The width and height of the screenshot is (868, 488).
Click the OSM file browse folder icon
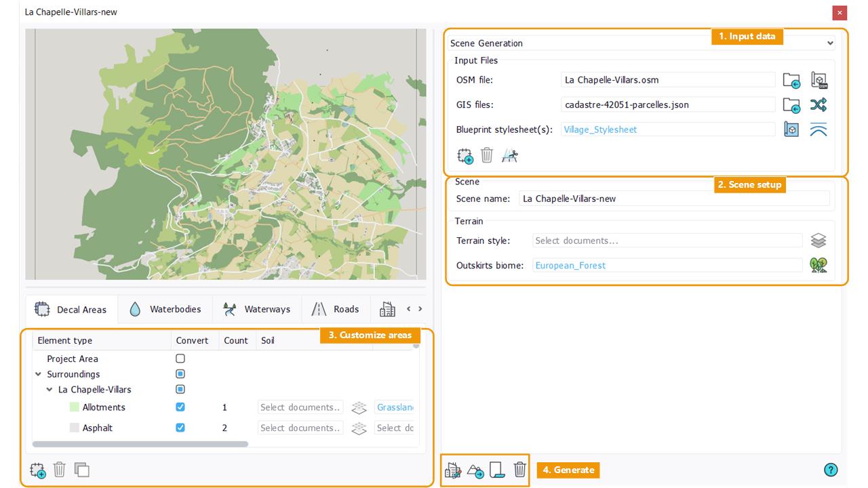click(x=791, y=81)
